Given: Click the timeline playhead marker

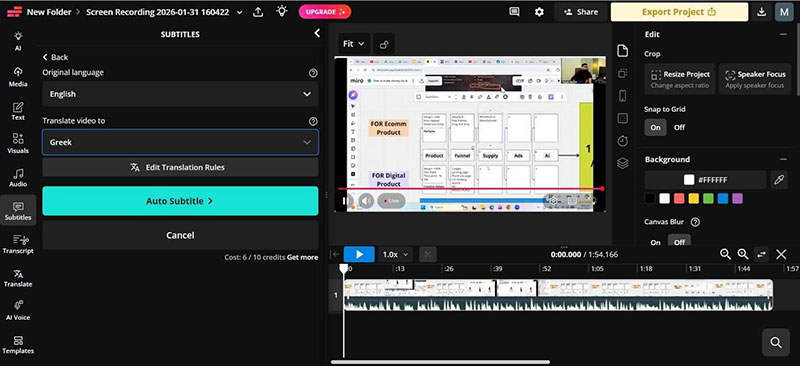Looking at the screenshot, I should (344, 268).
